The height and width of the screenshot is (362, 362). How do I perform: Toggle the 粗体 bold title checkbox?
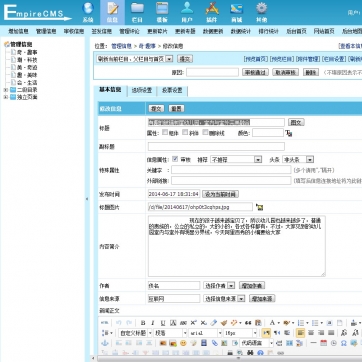point(165,132)
